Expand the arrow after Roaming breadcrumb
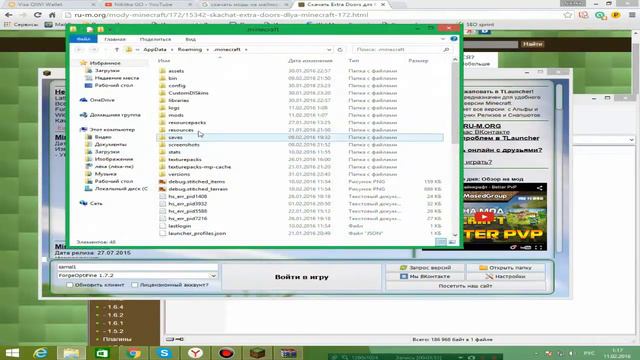The height and width of the screenshot is (360, 640). click(x=207, y=49)
